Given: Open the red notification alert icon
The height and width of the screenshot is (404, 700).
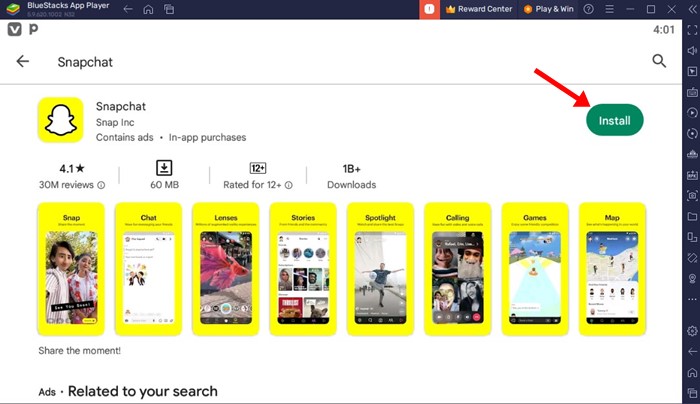Looking at the screenshot, I should pos(429,9).
